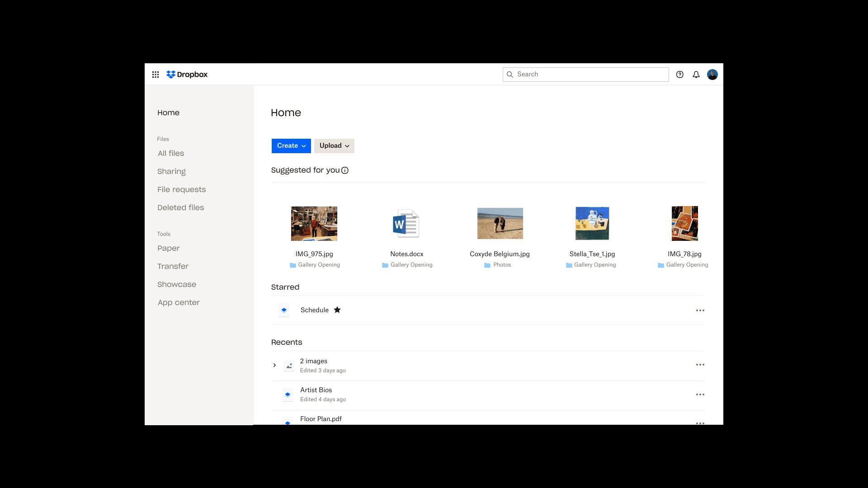The height and width of the screenshot is (488, 868).
Task: Open the Coxyde Belgium.jpg thumbnail
Action: coord(500,223)
